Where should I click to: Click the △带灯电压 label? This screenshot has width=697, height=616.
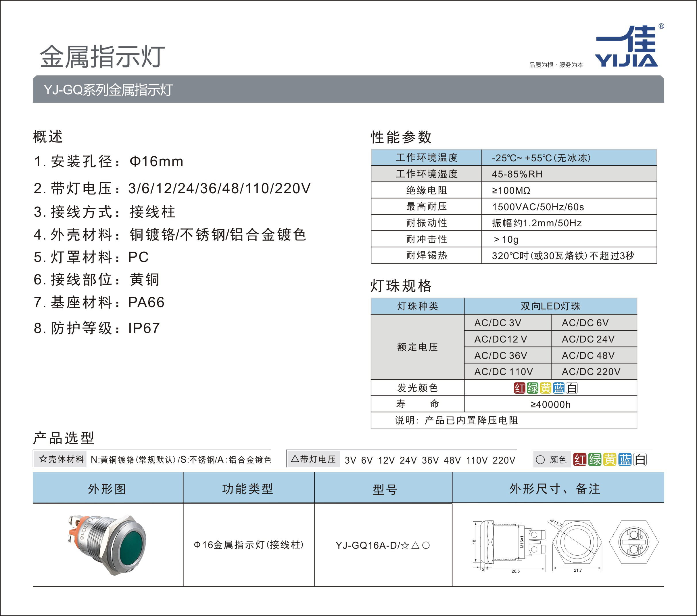click(x=313, y=459)
